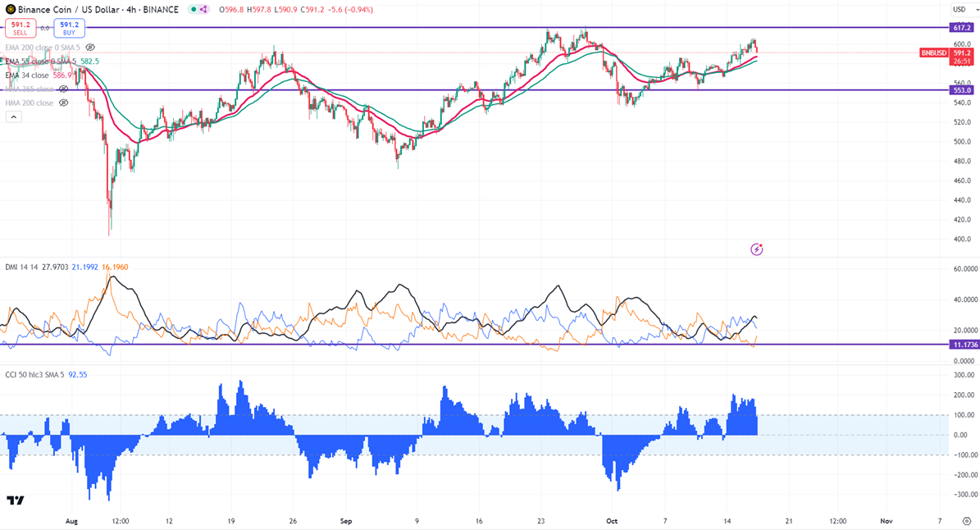The height and width of the screenshot is (530, 980).
Task: Select the HMA 200 close legend label
Action: point(30,103)
